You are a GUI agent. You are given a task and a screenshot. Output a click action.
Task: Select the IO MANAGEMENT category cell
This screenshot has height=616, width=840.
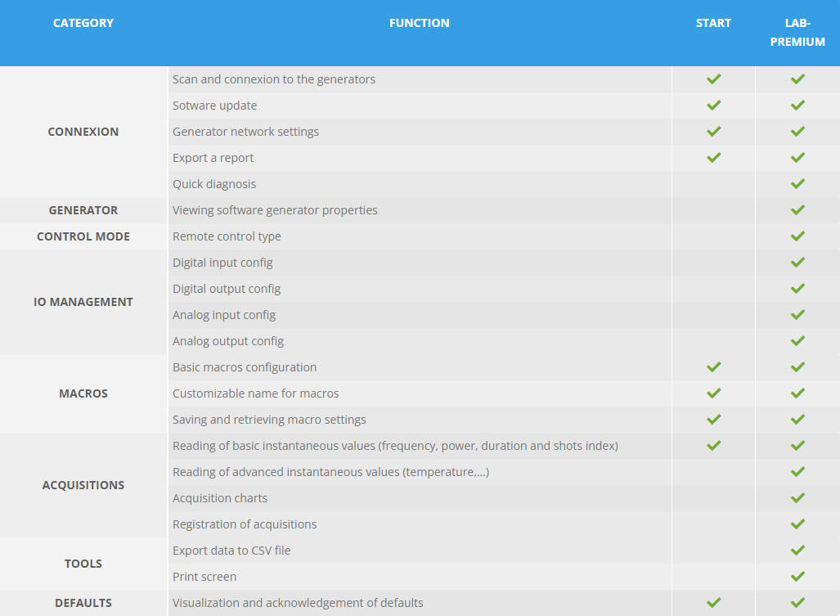pyautogui.click(x=83, y=302)
